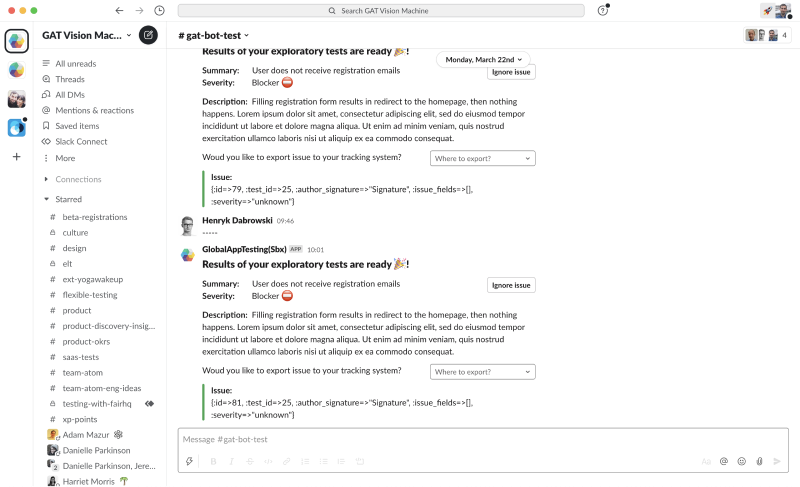The image size is (800, 487).
Task: Click the lower Ignore issue button
Action: click(x=511, y=285)
